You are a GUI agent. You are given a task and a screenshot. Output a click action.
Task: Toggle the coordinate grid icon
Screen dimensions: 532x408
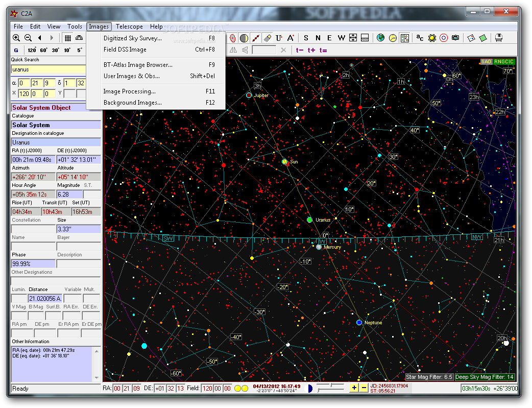pyautogui.click(x=68, y=38)
